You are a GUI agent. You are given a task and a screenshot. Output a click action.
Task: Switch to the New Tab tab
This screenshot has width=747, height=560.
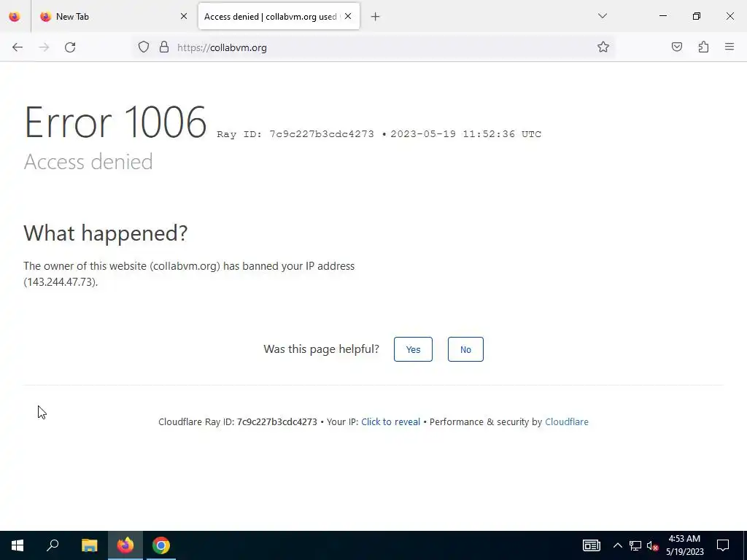coord(115,16)
